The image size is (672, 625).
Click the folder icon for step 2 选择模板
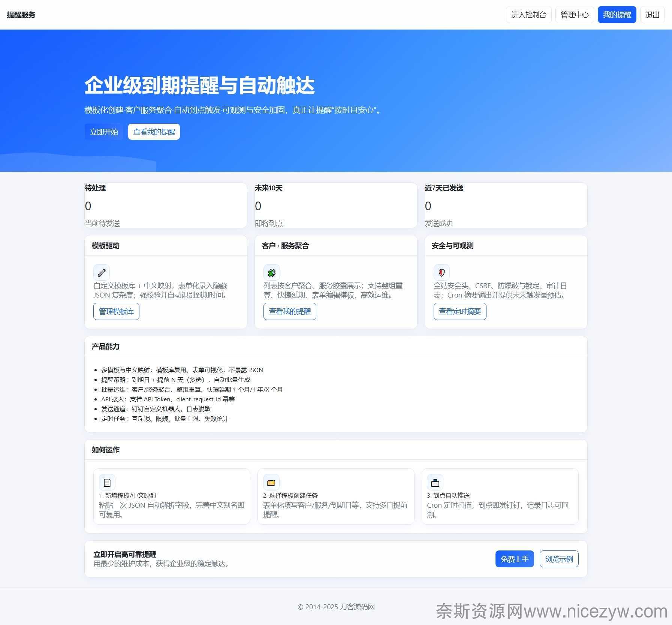point(271,482)
